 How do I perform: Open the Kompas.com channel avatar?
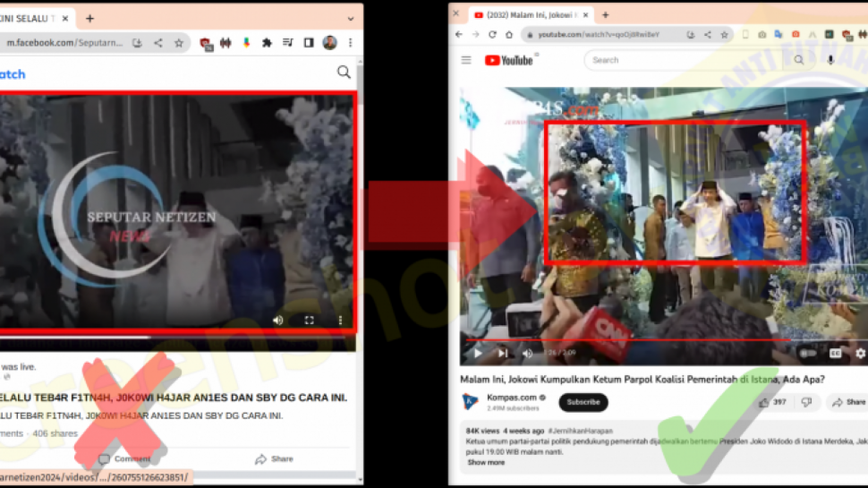pyautogui.click(x=470, y=401)
